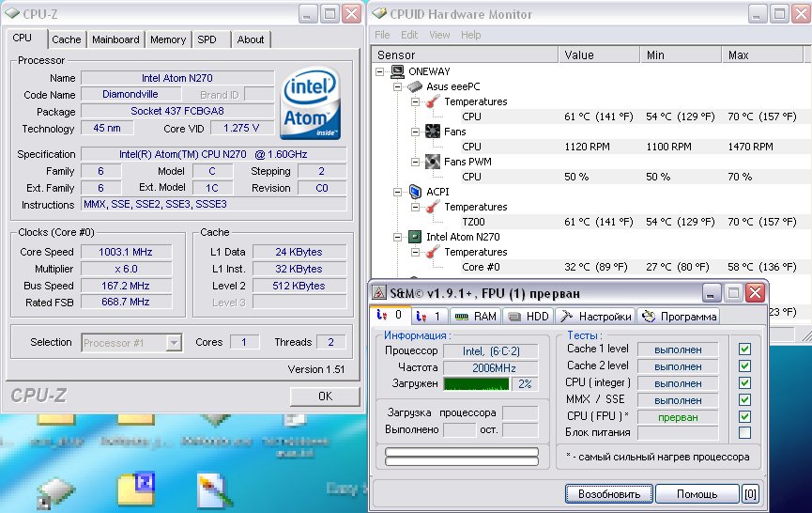Click the green Загружен CPU load bar
The height and width of the screenshot is (513, 812).
point(477,384)
